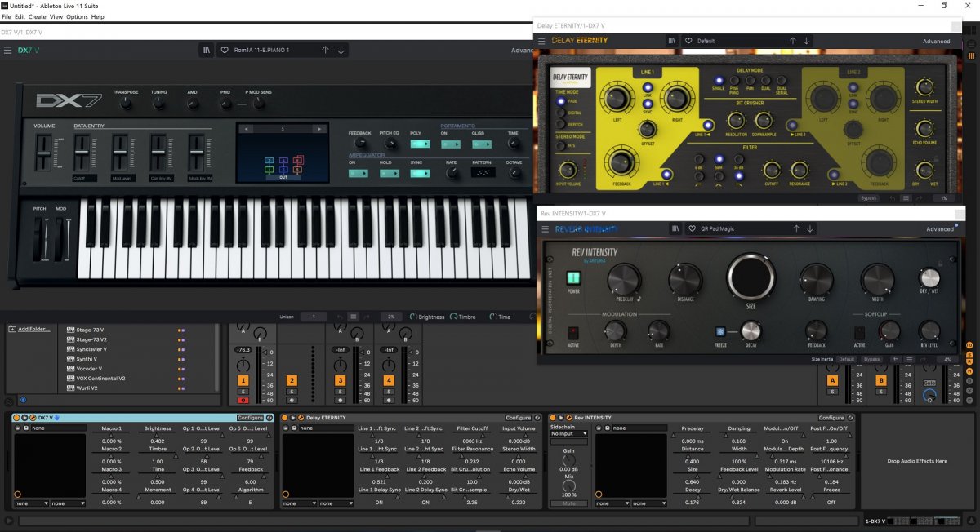Click the Line 1 Feedback knob
980x532 pixels.
[620, 162]
